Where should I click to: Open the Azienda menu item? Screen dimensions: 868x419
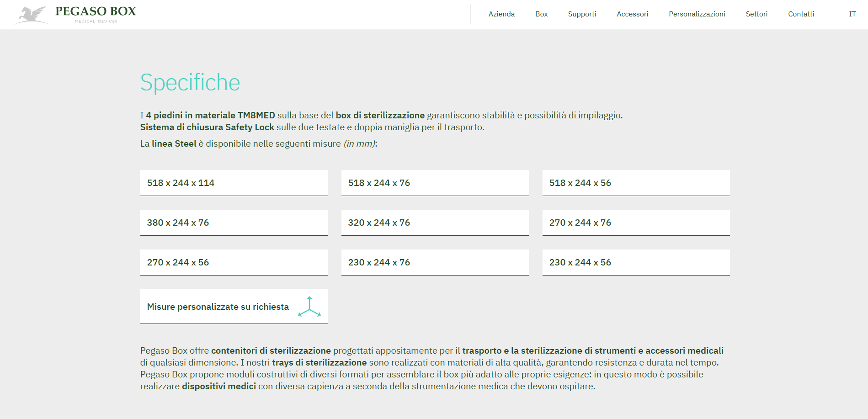pyautogui.click(x=501, y=14)
